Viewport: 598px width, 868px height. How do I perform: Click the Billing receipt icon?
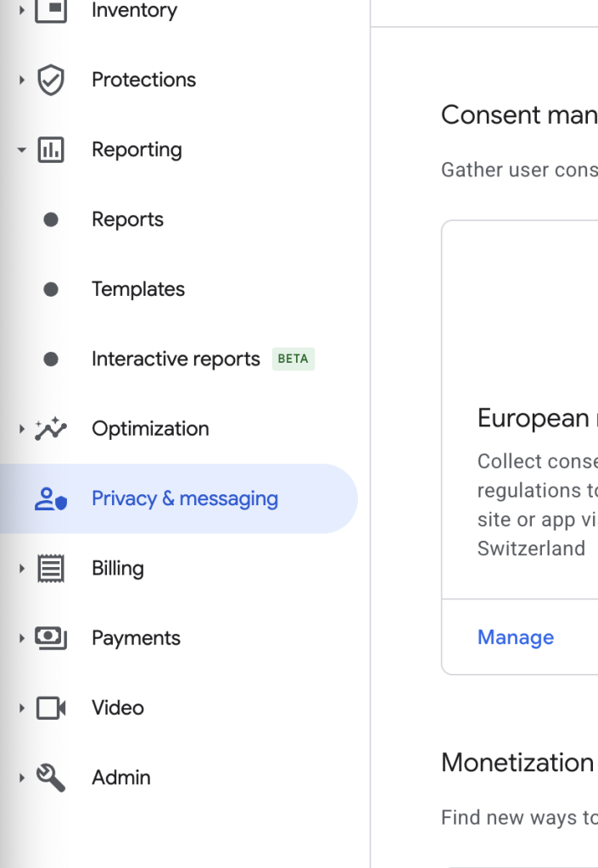click(51, 569)
